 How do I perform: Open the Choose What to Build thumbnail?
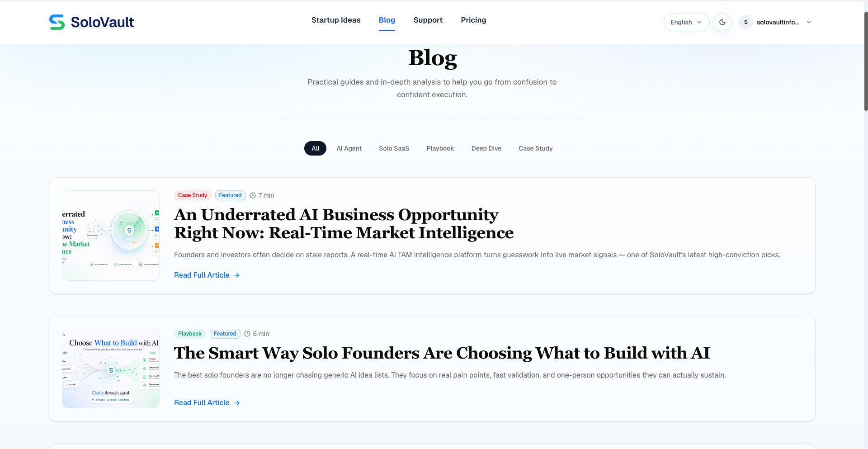tap(111, 369)
